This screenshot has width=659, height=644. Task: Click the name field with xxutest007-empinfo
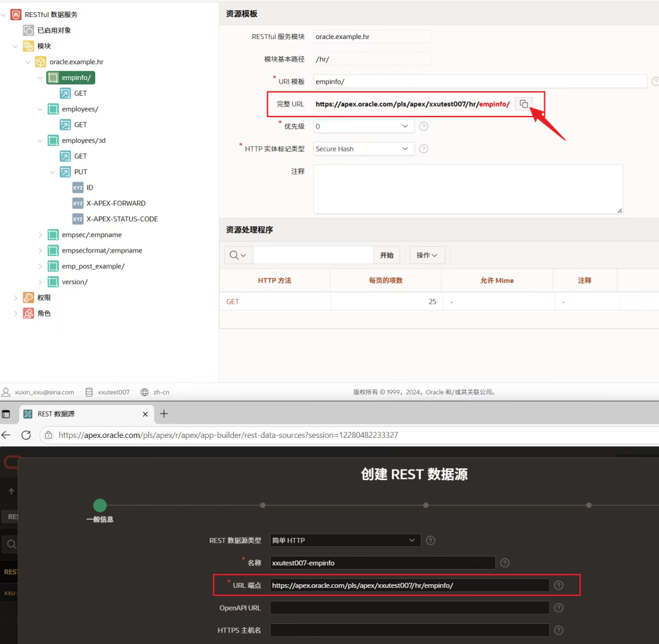[x=383, y=563]
